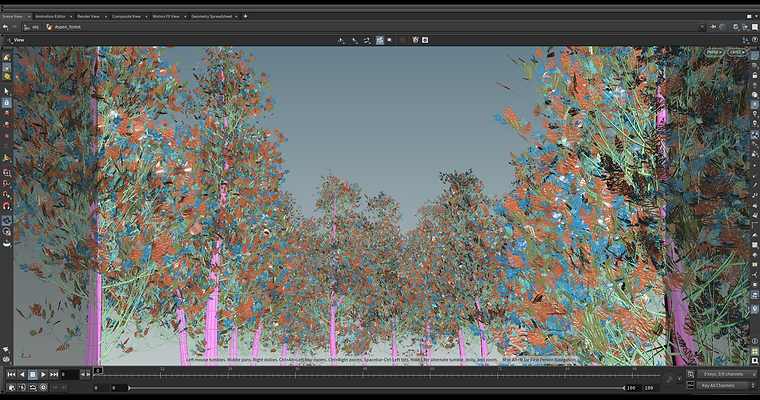Open the Persp viewport menu
760x400 pixels.
(713, 52)
